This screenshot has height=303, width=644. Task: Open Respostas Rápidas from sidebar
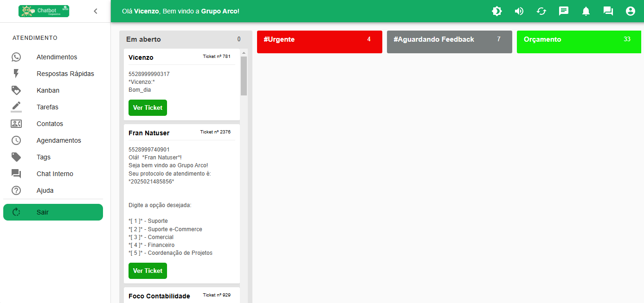coord(65,74)
